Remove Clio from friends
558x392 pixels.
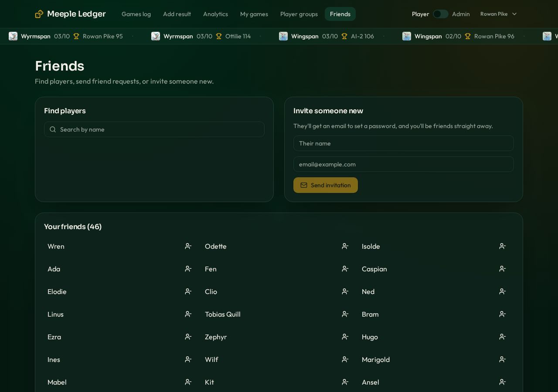click(345, 291)
